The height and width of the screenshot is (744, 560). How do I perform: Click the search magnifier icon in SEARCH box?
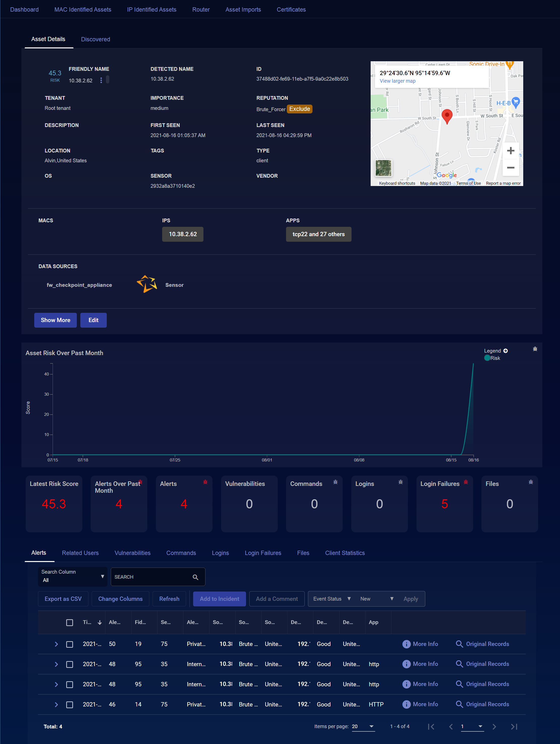pyautogui.click(x=195, y=577)
